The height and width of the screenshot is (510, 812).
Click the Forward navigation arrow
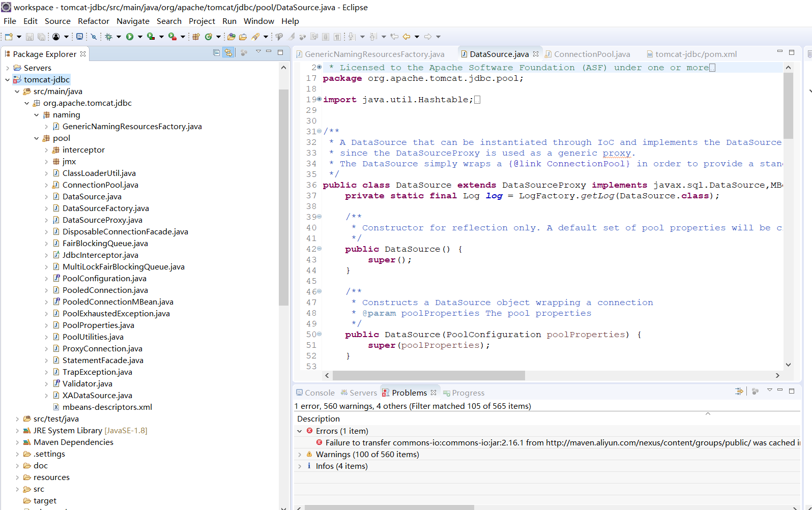(428, 37)
